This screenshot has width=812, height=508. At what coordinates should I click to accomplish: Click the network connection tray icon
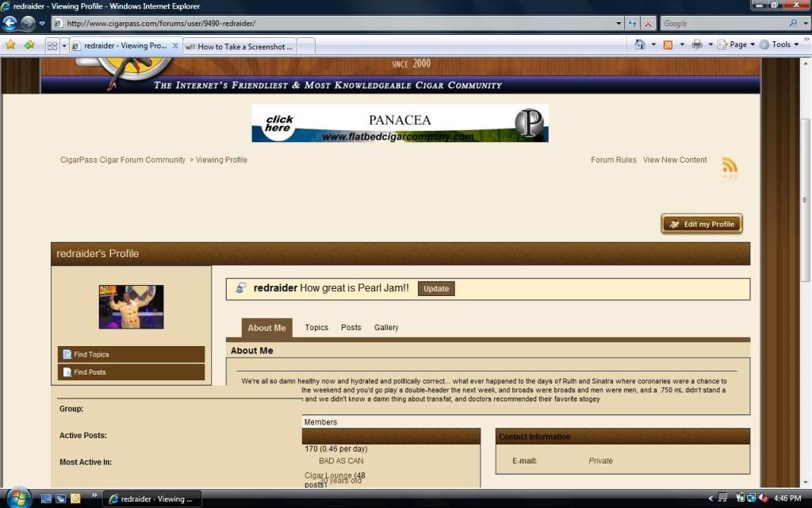click(x=752, y=498)
